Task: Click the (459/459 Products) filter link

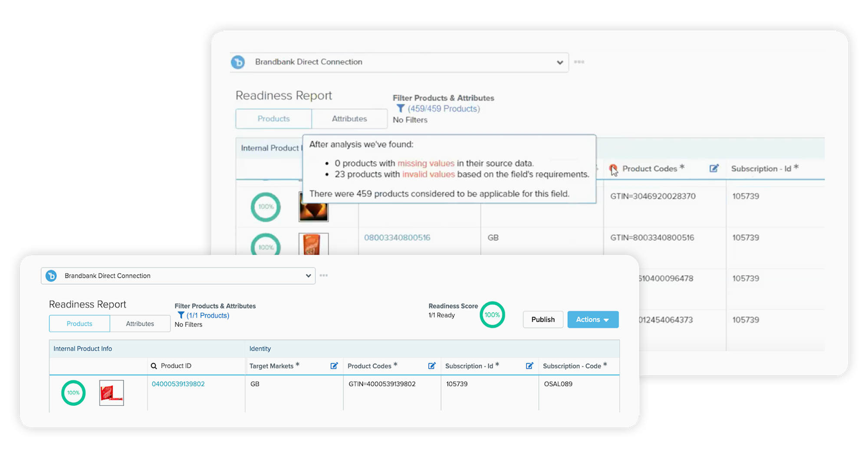Action: (x=444, y=108)
